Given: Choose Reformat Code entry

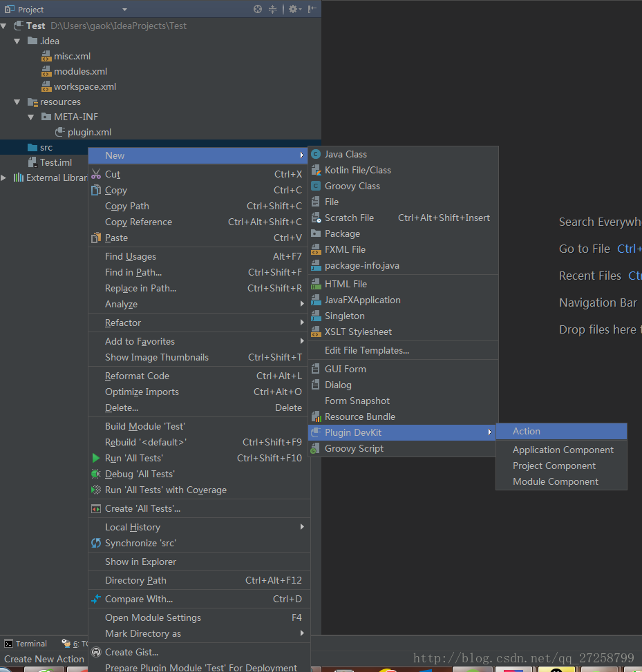Looking at the screenshot, I should 199,376.
